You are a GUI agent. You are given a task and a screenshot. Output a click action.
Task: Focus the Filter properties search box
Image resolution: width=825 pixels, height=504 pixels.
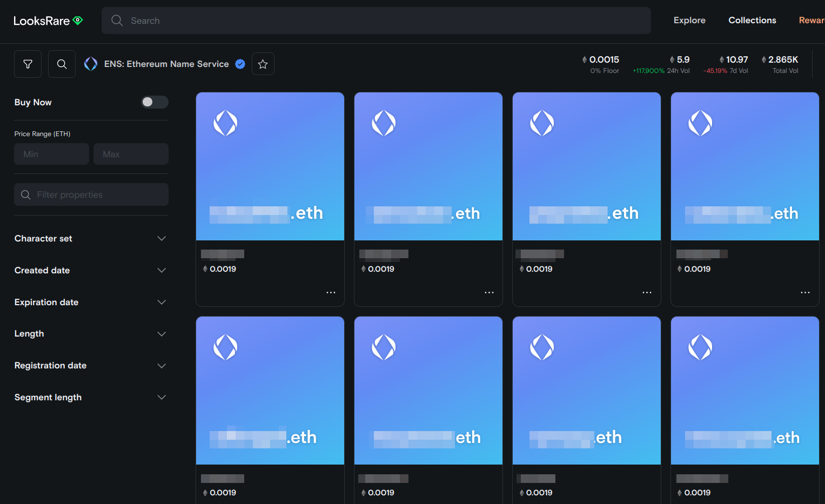91,194
